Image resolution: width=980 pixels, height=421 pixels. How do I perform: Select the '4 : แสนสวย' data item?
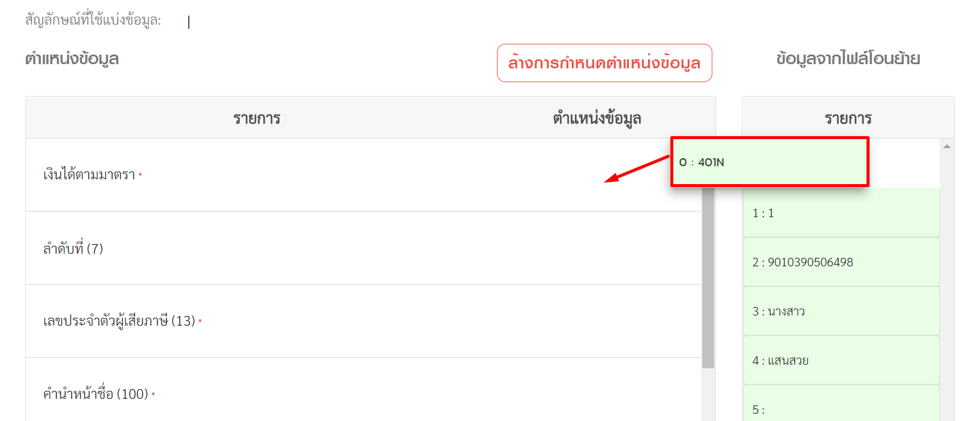[x=841, y=360]
